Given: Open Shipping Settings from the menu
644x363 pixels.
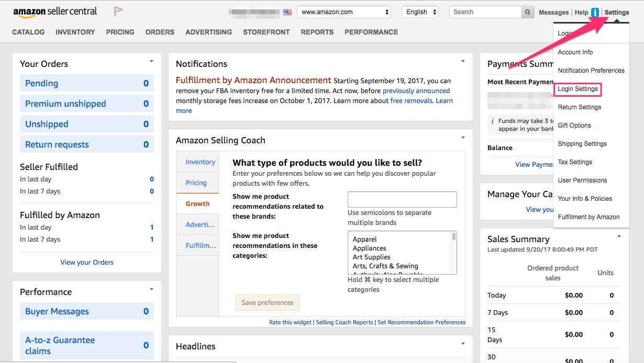Looking at the screenshot, I should 582,144.
